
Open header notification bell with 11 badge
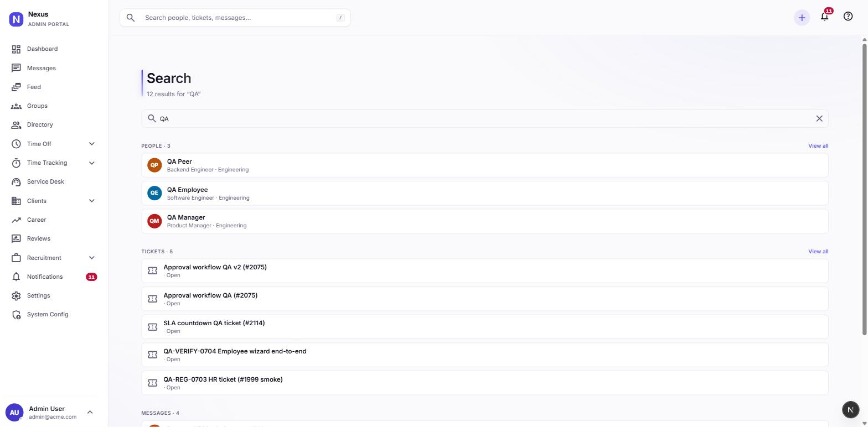825,17
